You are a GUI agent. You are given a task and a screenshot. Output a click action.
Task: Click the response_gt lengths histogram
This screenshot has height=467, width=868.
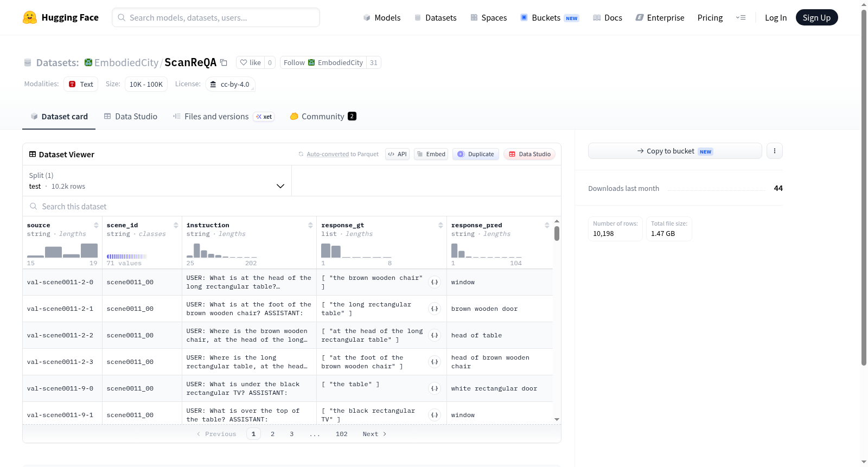(356, 251)
